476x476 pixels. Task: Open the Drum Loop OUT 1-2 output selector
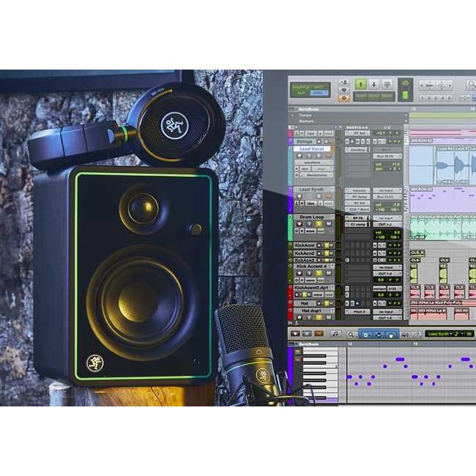[387, 225]
